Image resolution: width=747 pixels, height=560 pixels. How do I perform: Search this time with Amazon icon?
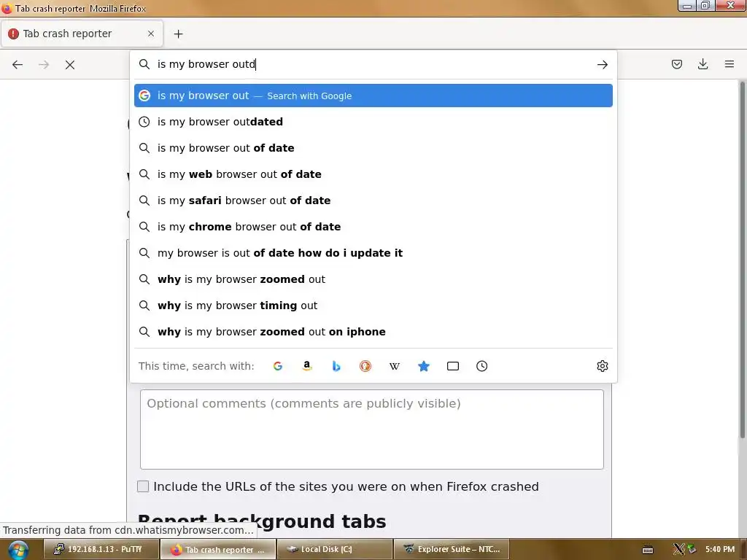tap(307, 366)
